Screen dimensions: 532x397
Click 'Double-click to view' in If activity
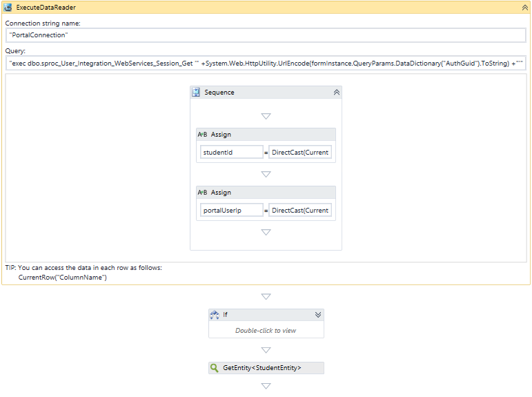point(266,330)
